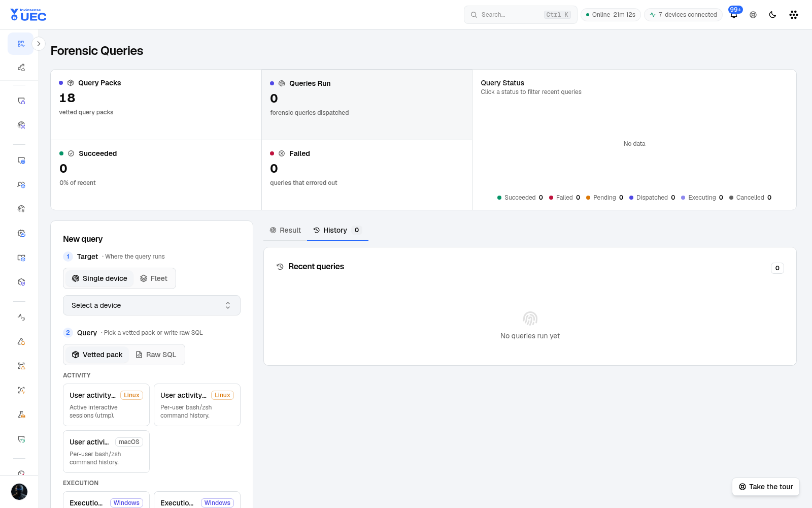Select Fleet target
812x508 pixels.
(x=154, y=278)
